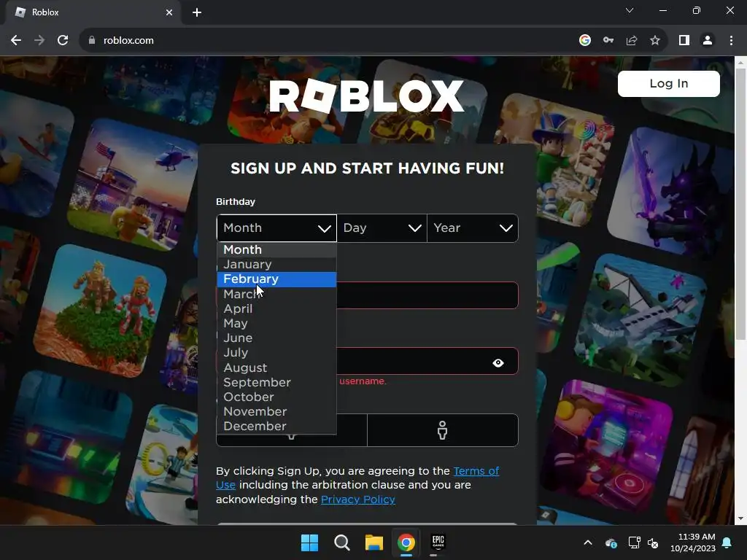Choose October from month list
This screenshot has height=560, width=747.
tap(276, 397)
